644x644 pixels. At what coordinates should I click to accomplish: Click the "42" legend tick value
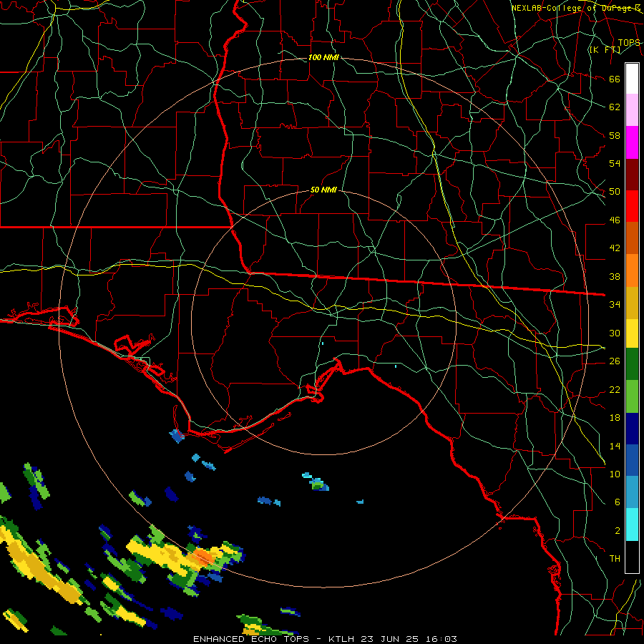click(x=615, y=248)
